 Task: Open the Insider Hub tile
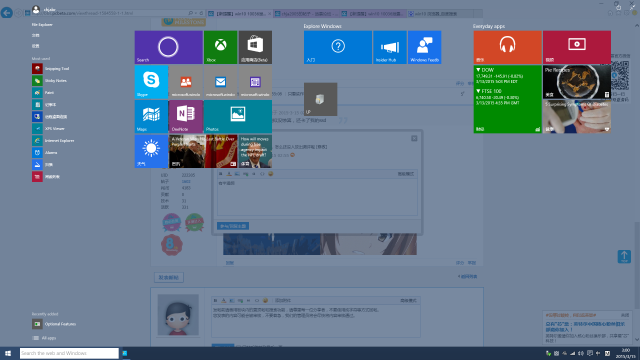point(390,47)
